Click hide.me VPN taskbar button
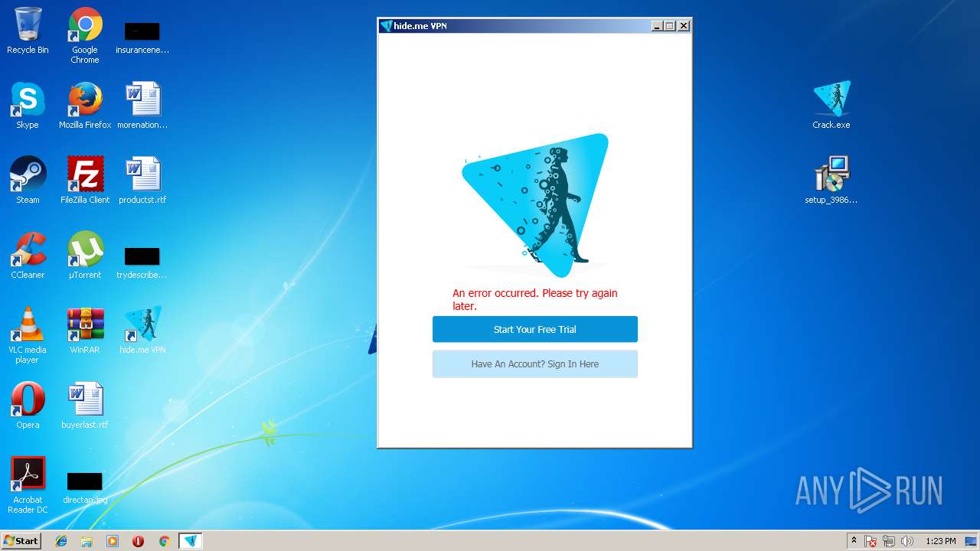The width and height of the screenshot is (980, 551). coord(191,541)
